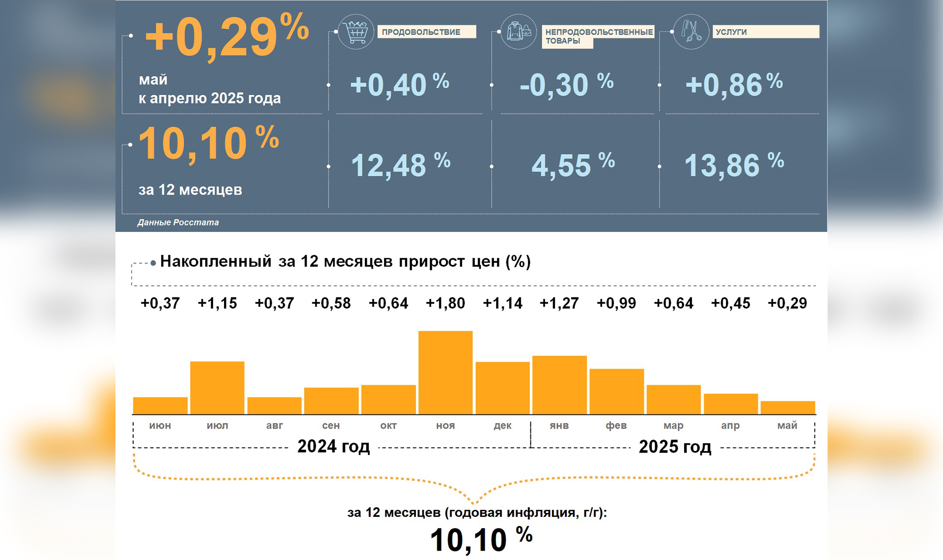Click the Данные Росстата source note

tap(178, 222)
